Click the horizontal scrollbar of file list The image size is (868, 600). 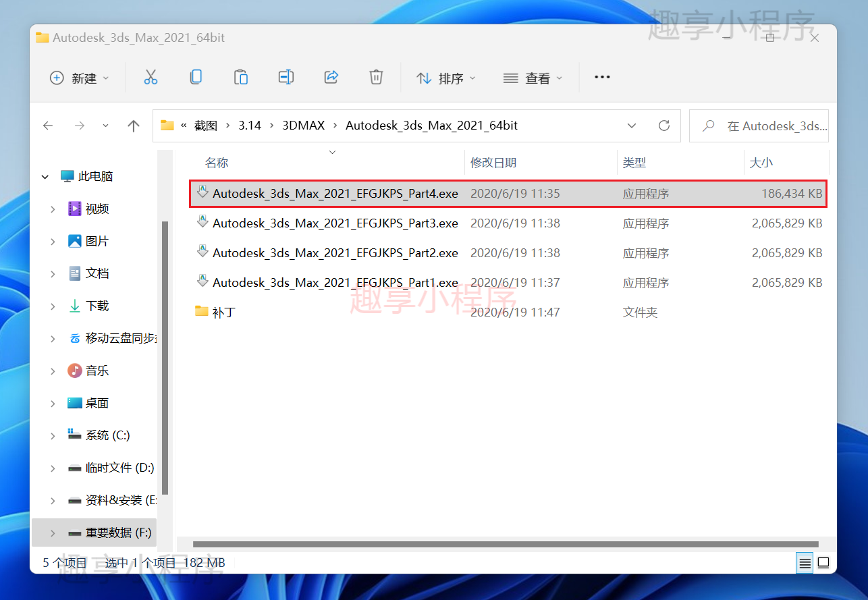[x=505, y=544]
